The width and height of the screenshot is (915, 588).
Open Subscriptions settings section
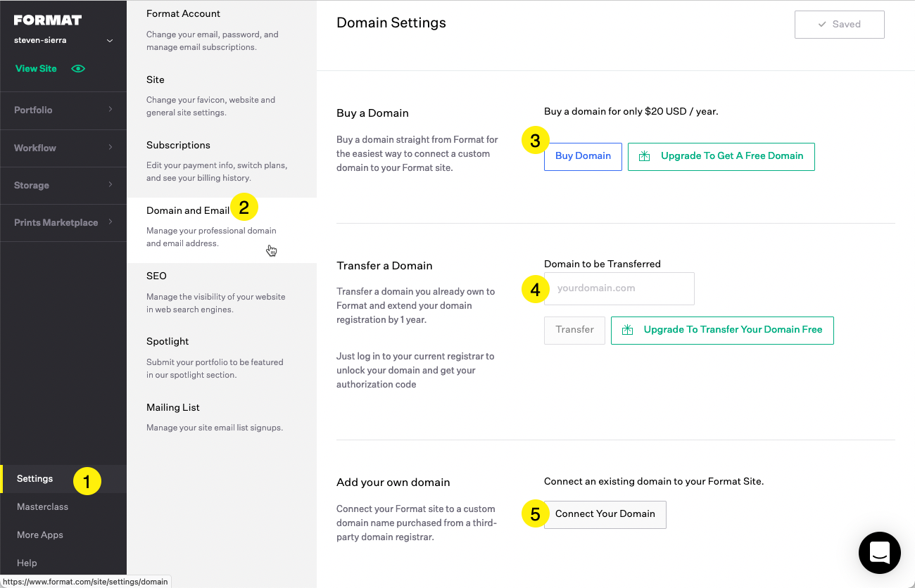(178, 146)
